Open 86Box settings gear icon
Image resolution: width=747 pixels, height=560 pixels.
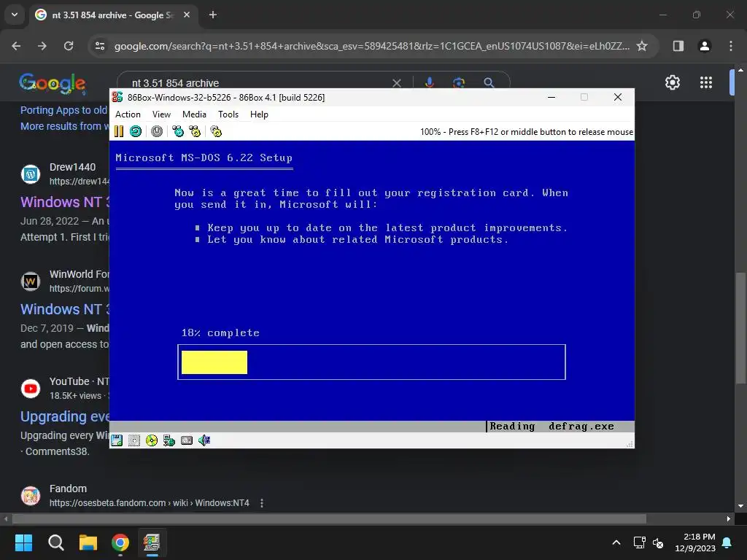point(216,131)
